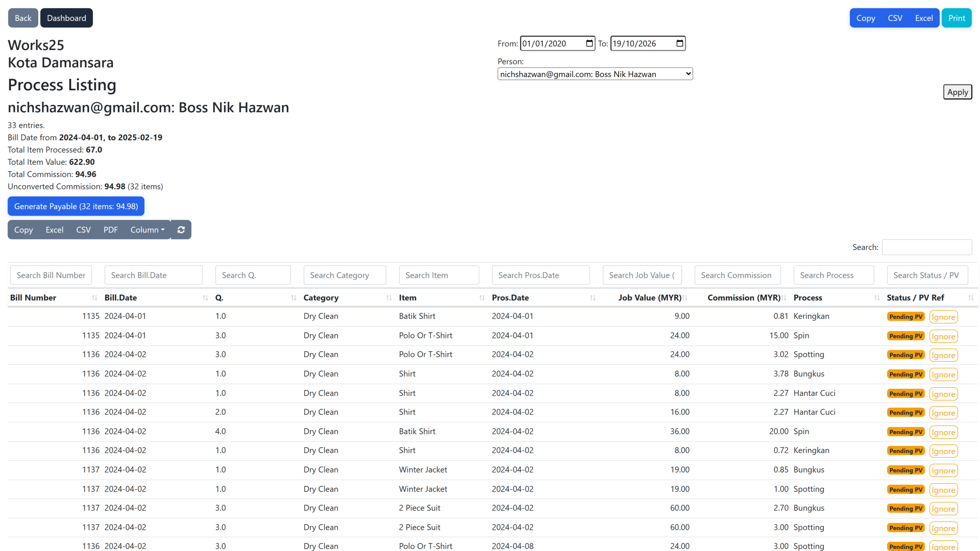Click Generate Payable (32 items: 94.98)

click(x=76, y=206)
